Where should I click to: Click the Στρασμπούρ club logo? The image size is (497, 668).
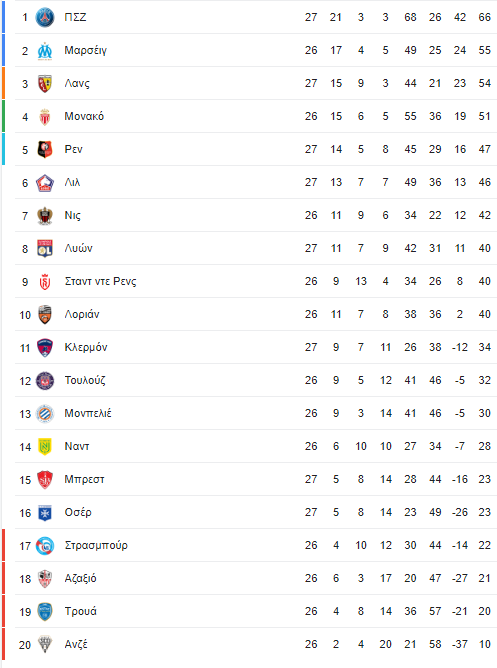pos(45,546)
